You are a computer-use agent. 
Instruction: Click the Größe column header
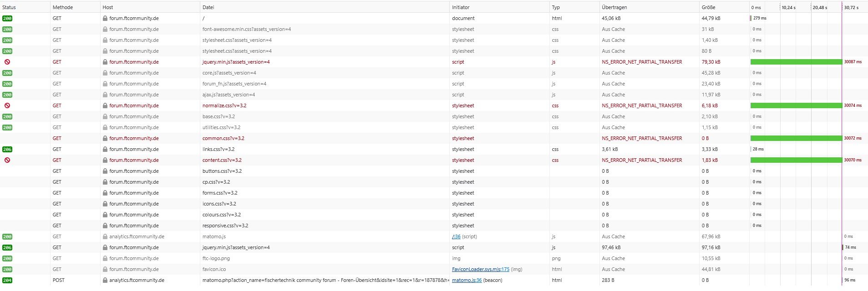tap(708, 7)
